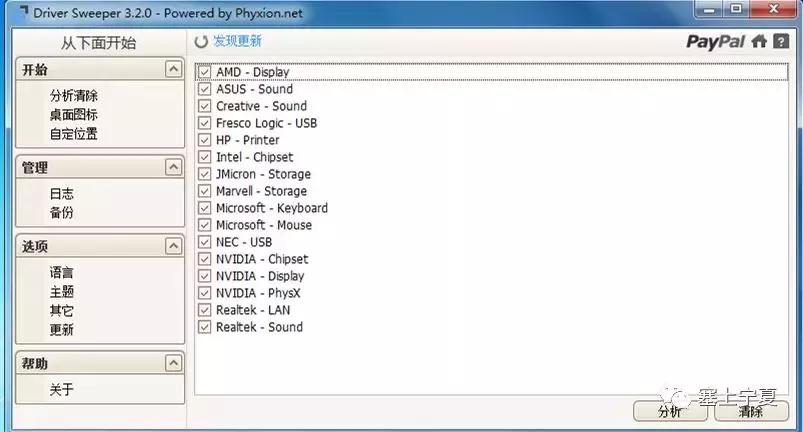Select the Microsoft - Keyboard list text

click(x=272, y=208)
